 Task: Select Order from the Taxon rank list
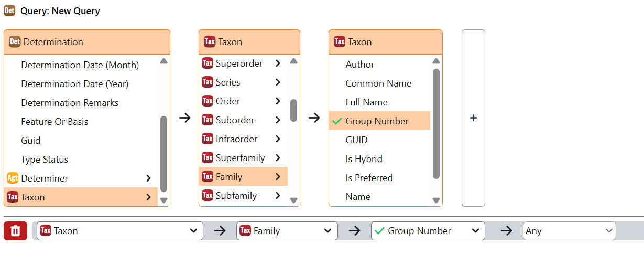[228, 101]
